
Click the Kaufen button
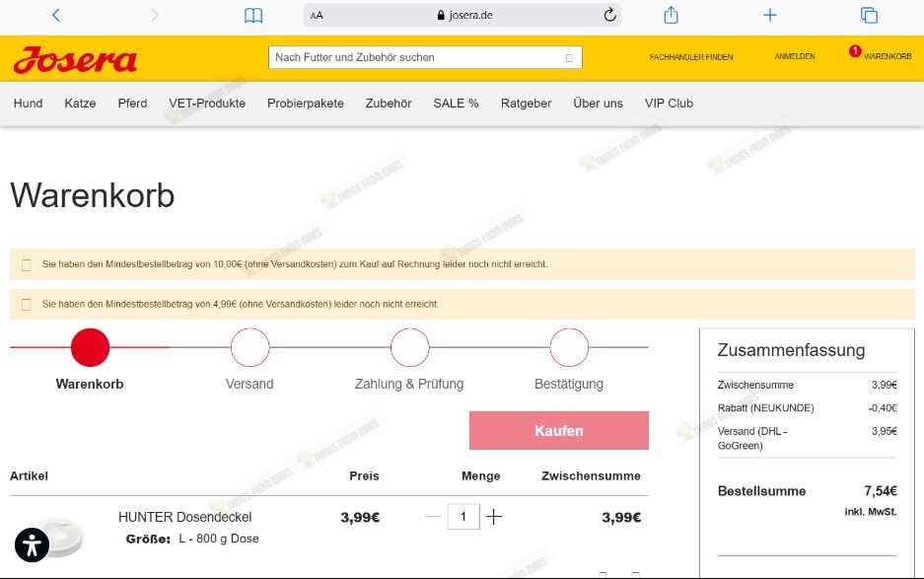coord(559,430)
